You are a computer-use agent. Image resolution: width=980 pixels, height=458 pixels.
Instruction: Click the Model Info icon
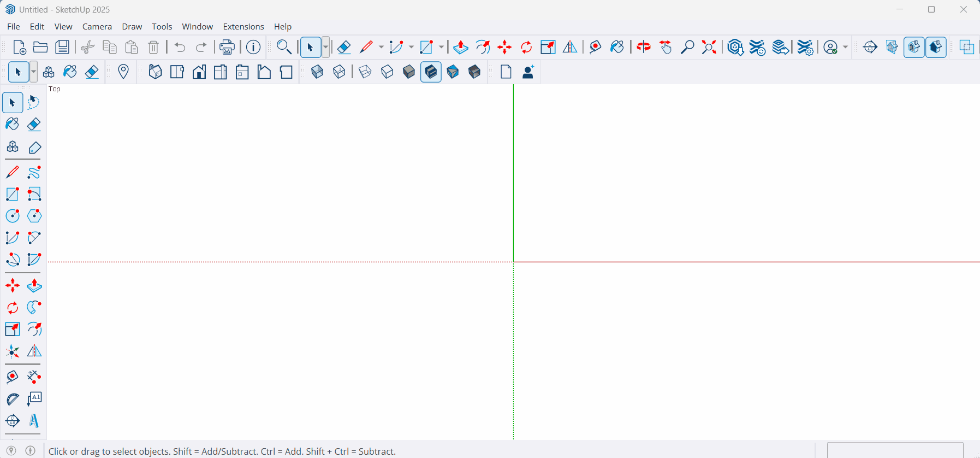(x=253, y=48)
